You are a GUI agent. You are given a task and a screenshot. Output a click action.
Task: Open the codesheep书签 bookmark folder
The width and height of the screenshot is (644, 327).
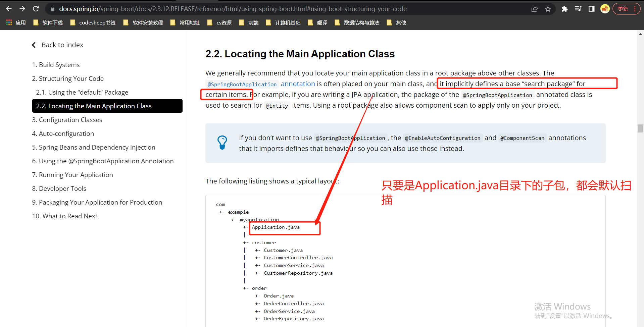click(x=93, y=22)
